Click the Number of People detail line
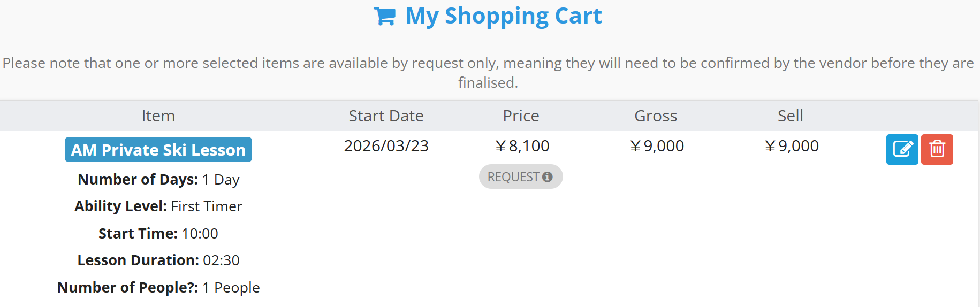 click(x=158, y=288)
